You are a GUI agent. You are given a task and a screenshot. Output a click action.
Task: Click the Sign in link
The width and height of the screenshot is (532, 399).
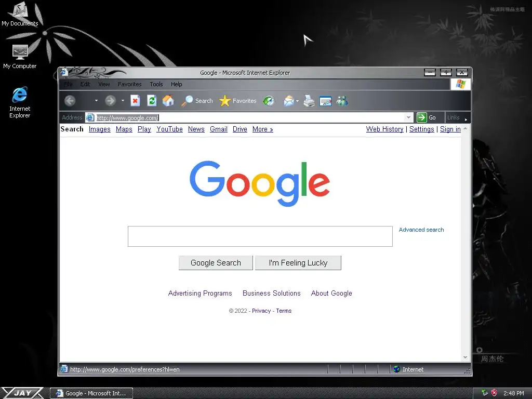click(450, 129)
